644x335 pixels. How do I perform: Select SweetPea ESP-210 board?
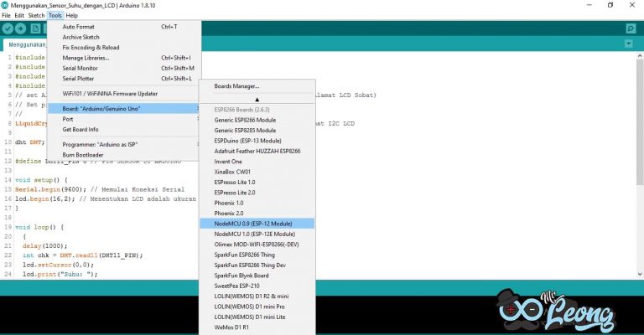[x=257, y=286]
